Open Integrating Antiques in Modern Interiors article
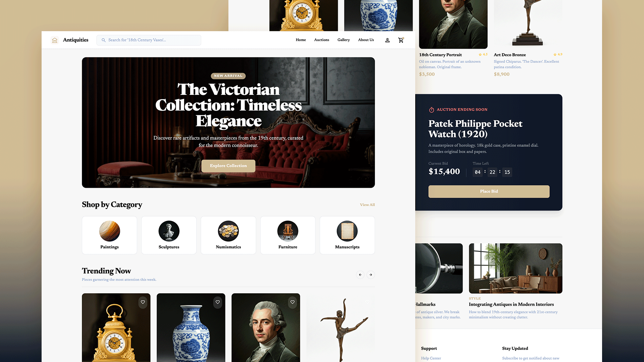Image resolution: width=644 pixels, height=362 pixels. 511,304
